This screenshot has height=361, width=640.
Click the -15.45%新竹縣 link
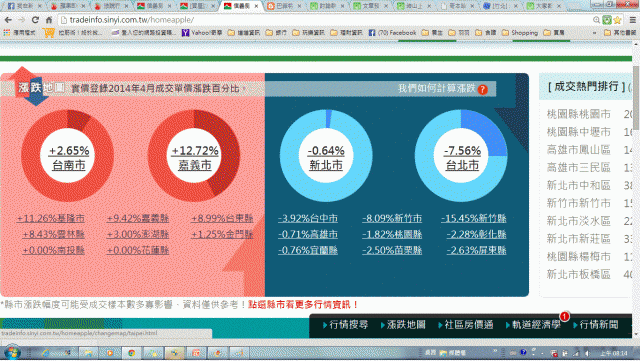474,218
